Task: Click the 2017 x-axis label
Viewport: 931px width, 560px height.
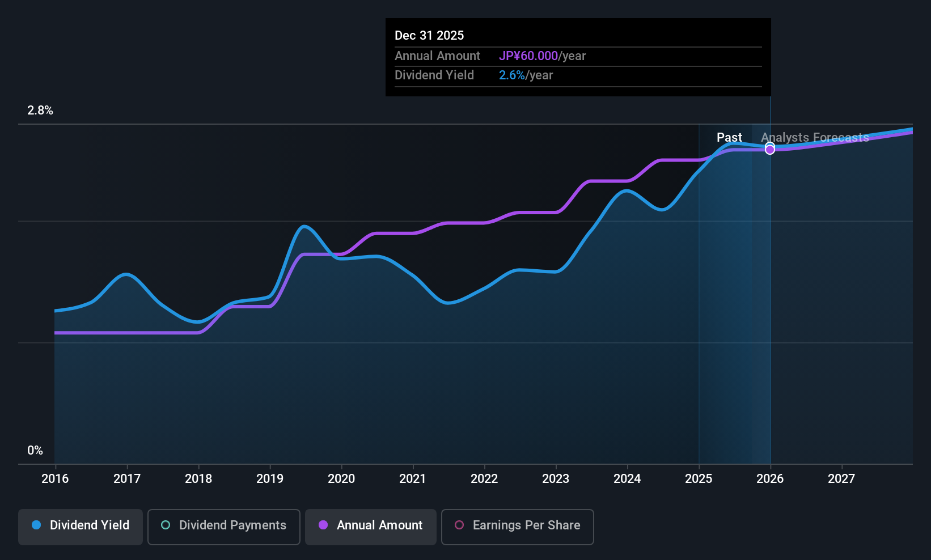Action: click(127, 479)
